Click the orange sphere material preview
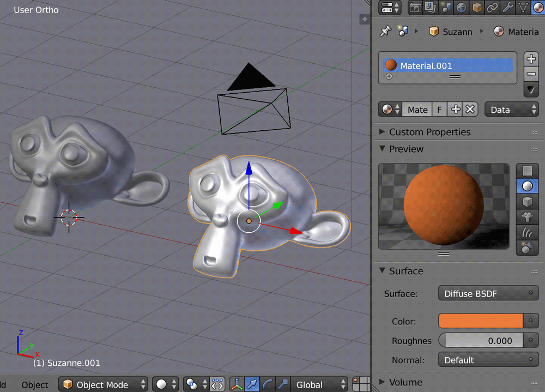Viewport: 545px width, 392px height. point(444,206)
